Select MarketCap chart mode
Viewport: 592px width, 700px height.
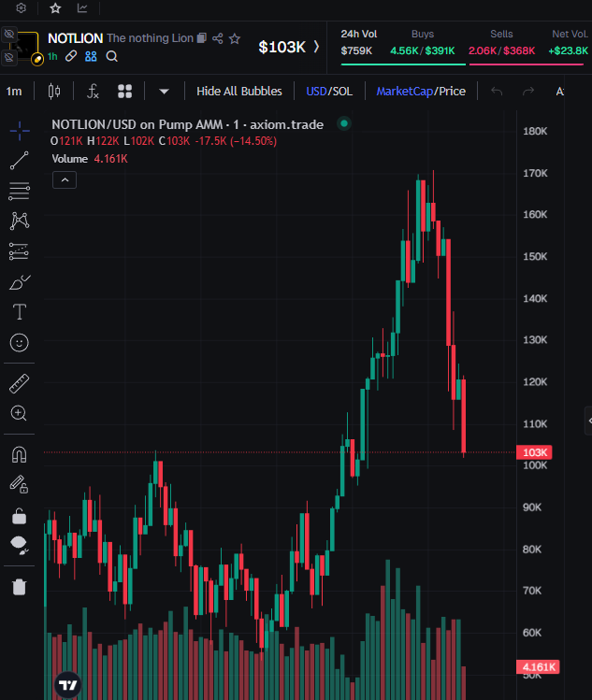(405, 92)
